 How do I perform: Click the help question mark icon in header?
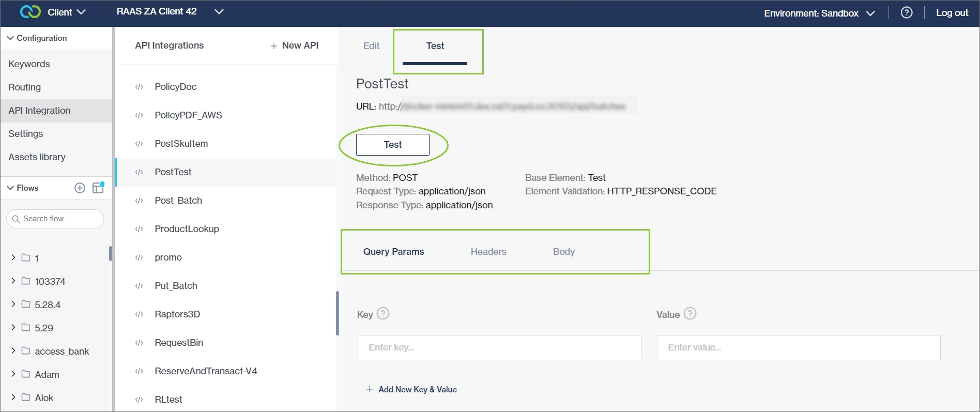[906, 13]
